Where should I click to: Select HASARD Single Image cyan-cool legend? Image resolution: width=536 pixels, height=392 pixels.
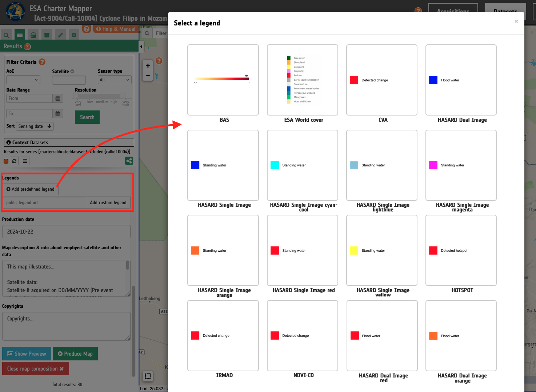coord(303,165)
